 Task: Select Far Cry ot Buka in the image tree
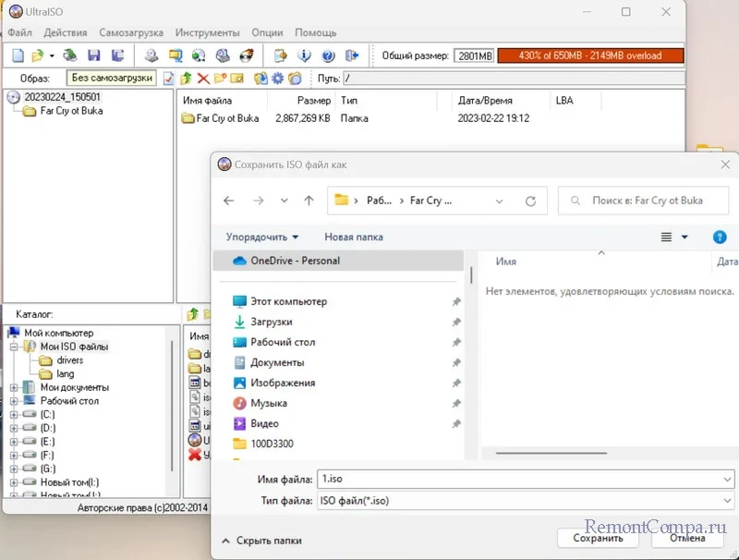click(71, 111)
